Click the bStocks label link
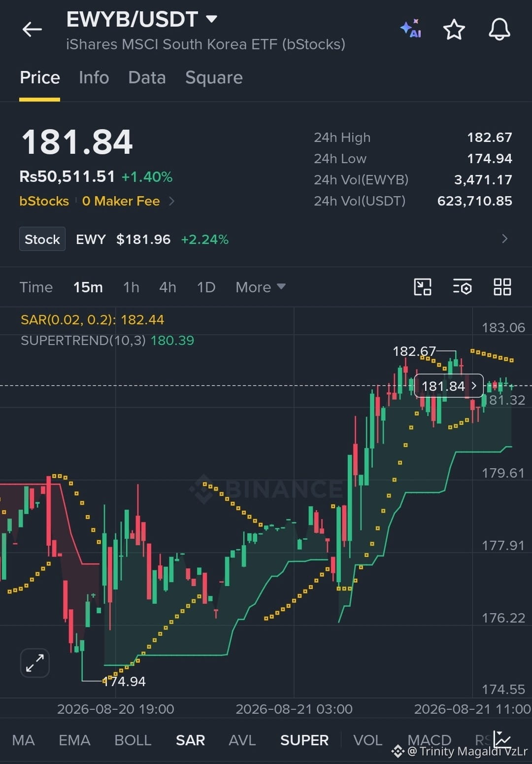The width and height of the screenshot is (532, 764). click(x=44, y=201)
